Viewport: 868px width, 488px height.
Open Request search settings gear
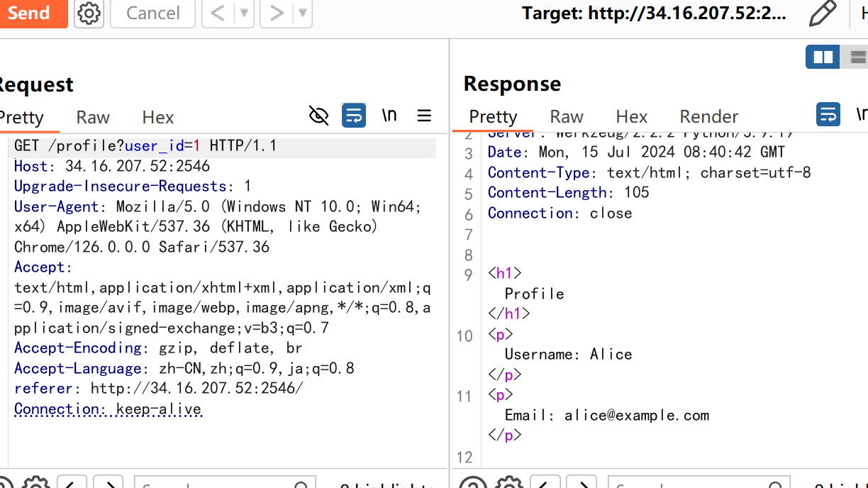pos(35,484)
